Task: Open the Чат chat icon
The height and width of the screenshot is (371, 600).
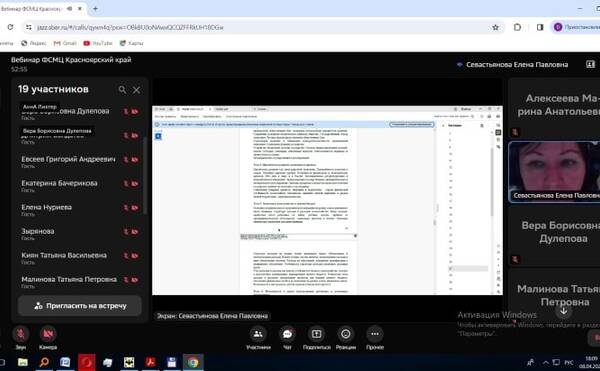Action: pos(287,334)
